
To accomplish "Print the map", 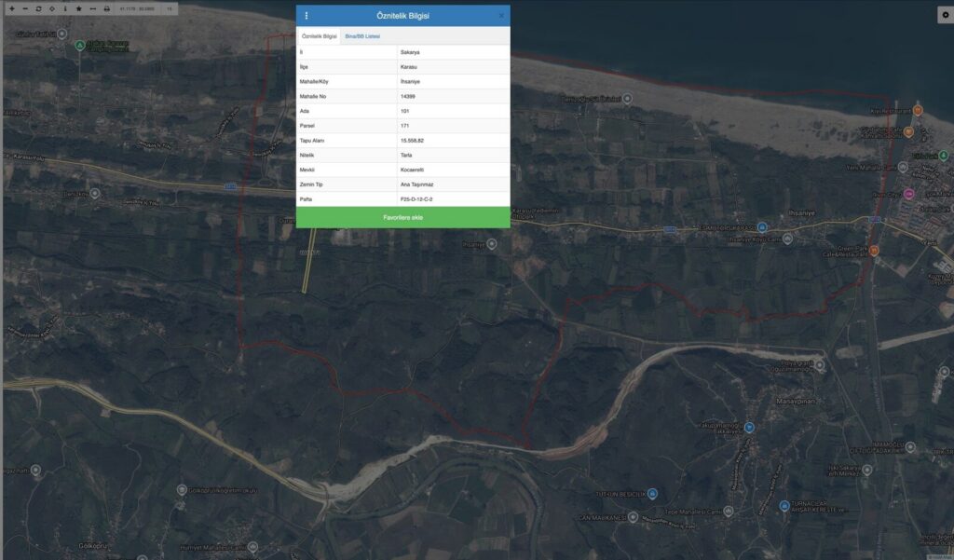I will (106, 8).
